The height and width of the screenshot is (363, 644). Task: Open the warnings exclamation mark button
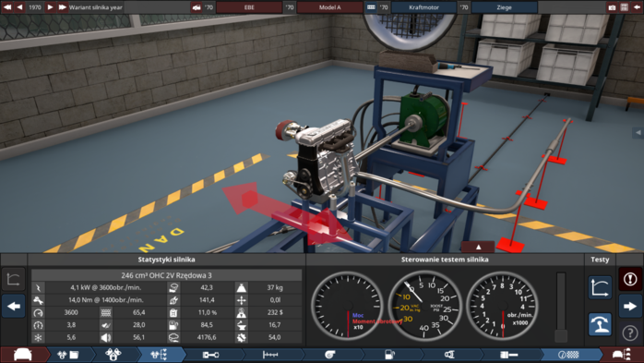click(630, 279)
